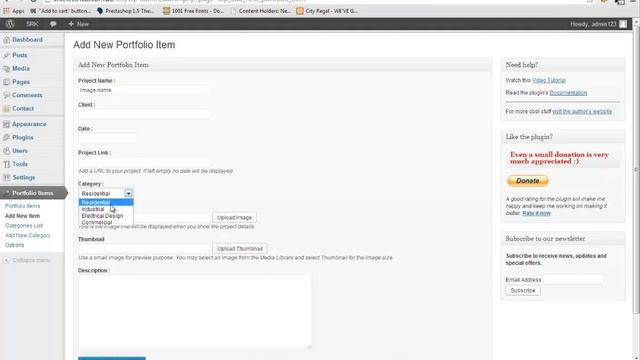Open the Add New Category submenu entry

pyautogui.click(x=27, y=236)
